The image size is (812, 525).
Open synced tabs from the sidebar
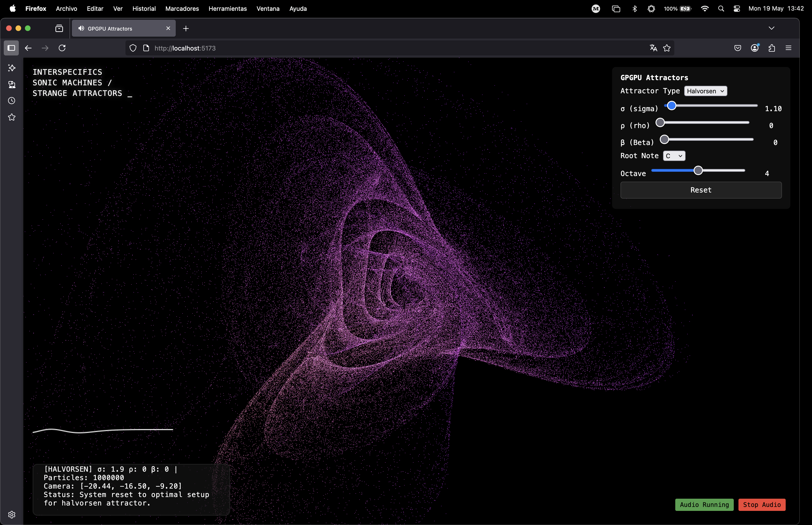12,85
